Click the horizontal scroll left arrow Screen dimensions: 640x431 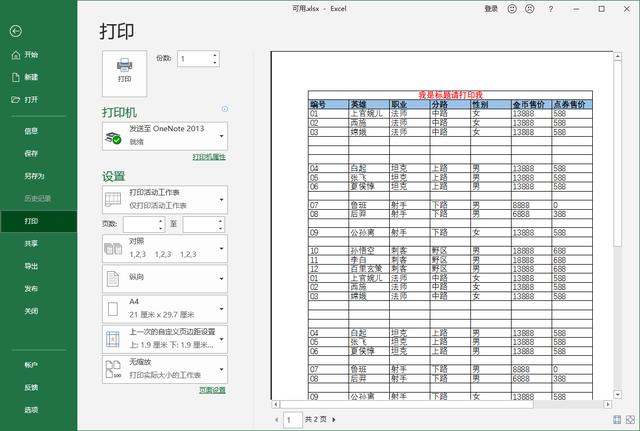[x=276, y=404]
